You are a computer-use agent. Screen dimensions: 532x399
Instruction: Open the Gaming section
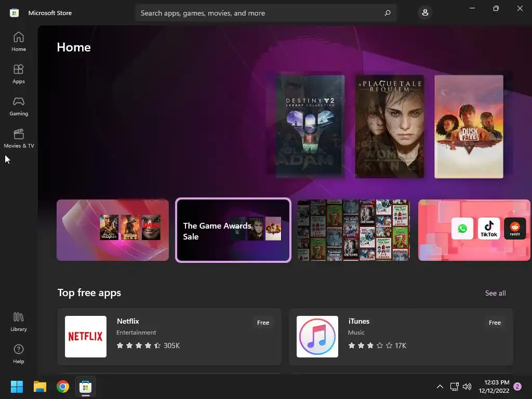click(19, 106)
